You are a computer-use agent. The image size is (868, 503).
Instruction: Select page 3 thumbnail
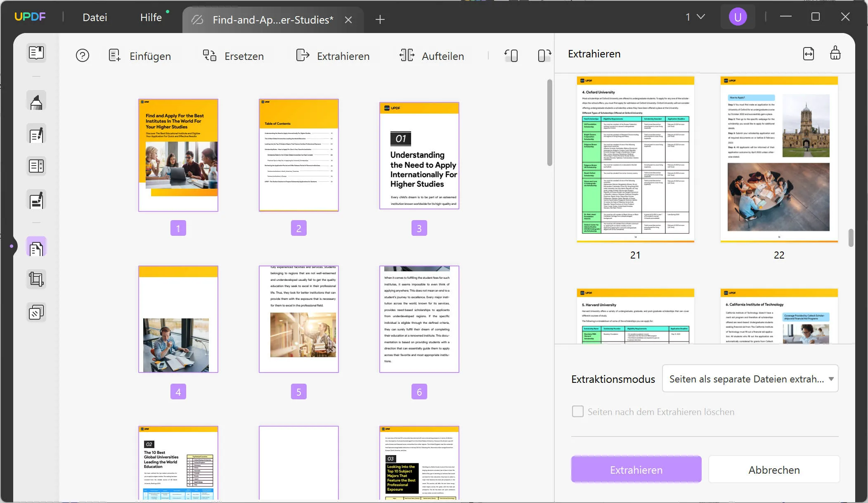click(x=419, y=155)
